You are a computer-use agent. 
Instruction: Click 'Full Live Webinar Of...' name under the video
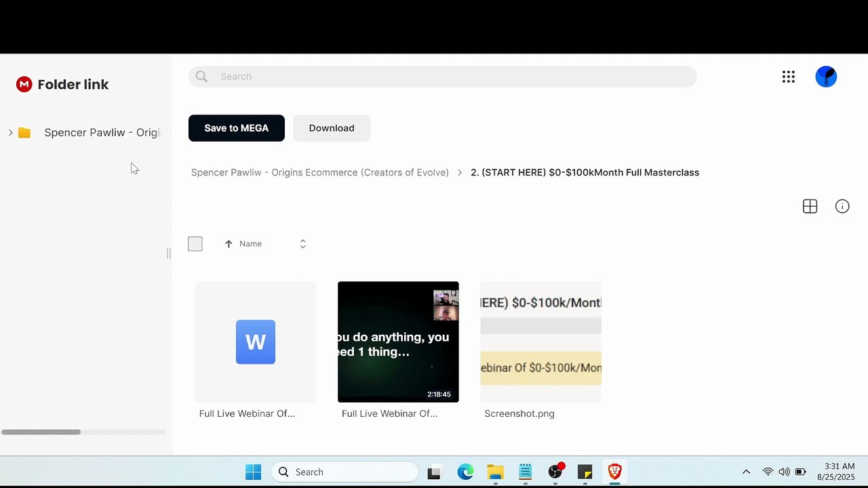(389, 413)
